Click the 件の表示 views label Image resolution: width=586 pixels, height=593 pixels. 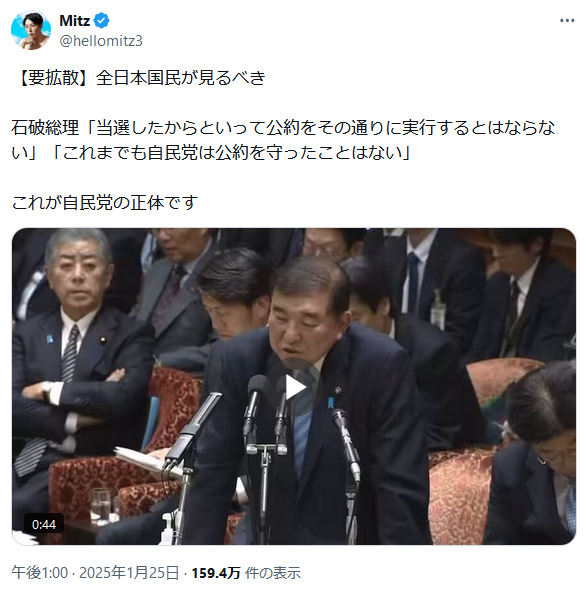(x=273, y=573)
